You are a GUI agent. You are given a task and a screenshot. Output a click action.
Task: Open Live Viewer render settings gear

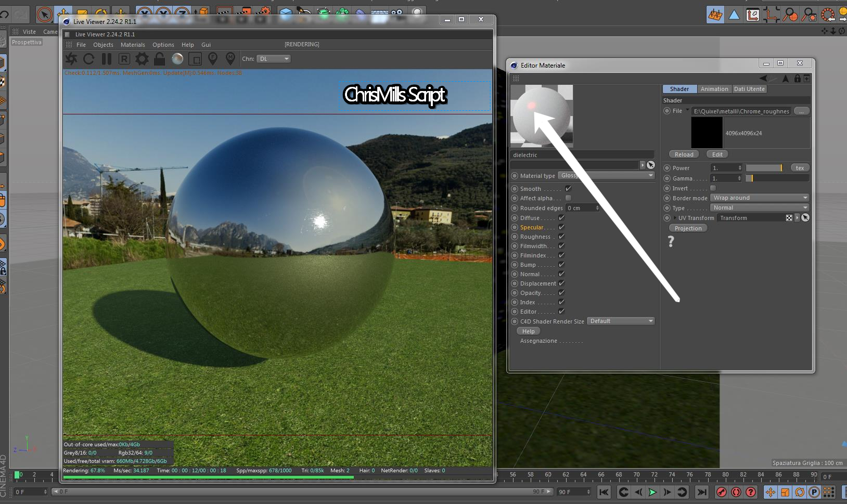point(142,59)
